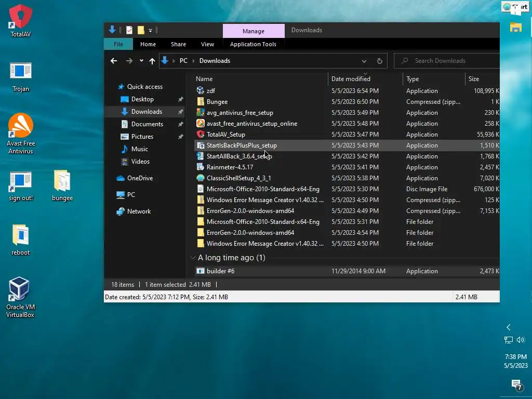532x399 pixels.
Task: Open the Trojan desktop icon
Action: (21, 77)
